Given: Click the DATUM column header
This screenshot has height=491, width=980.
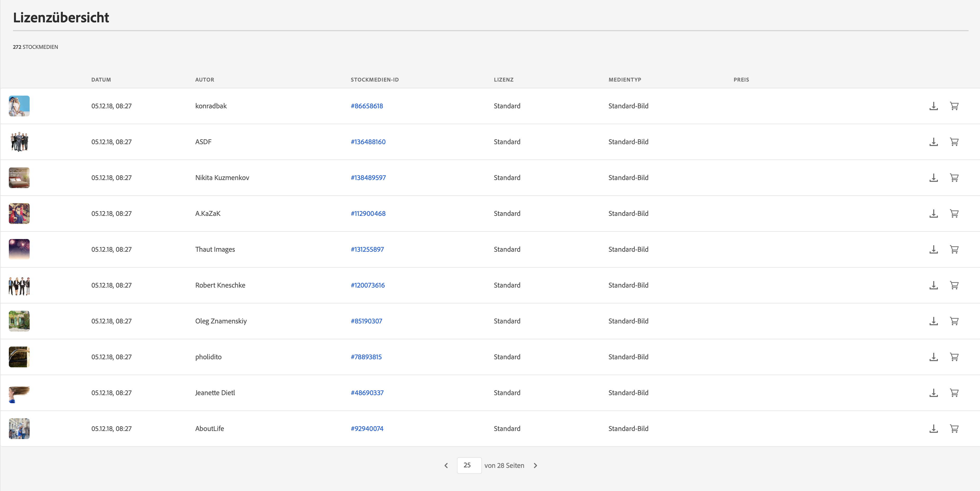Looking at the screenshot, I should pyautogui.click(x=101, y=80).
